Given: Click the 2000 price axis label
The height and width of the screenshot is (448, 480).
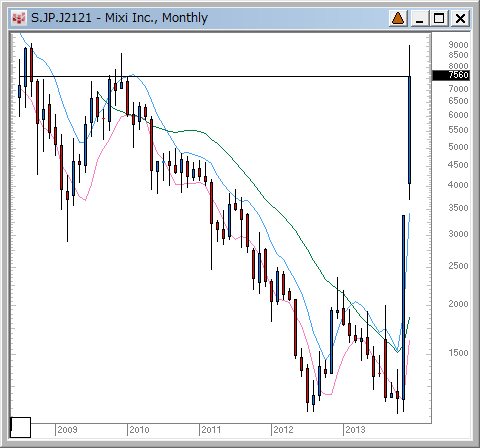Looking at the screenshot, I should pos(458,304).
